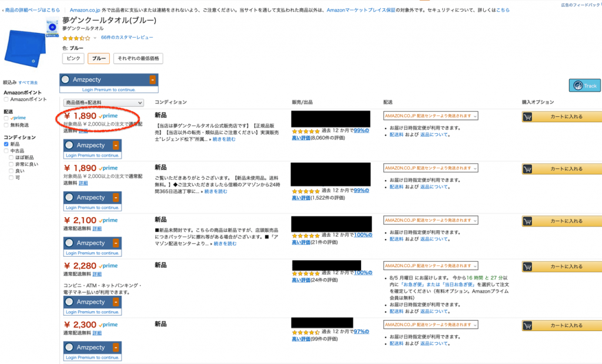Click the product's star rating under the title
The width and height of the screenshot is (602, 364).
pos(76,38)
